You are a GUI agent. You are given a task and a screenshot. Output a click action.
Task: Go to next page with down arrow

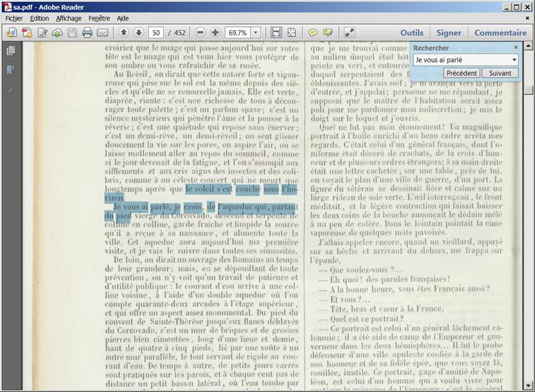[139, 33]
